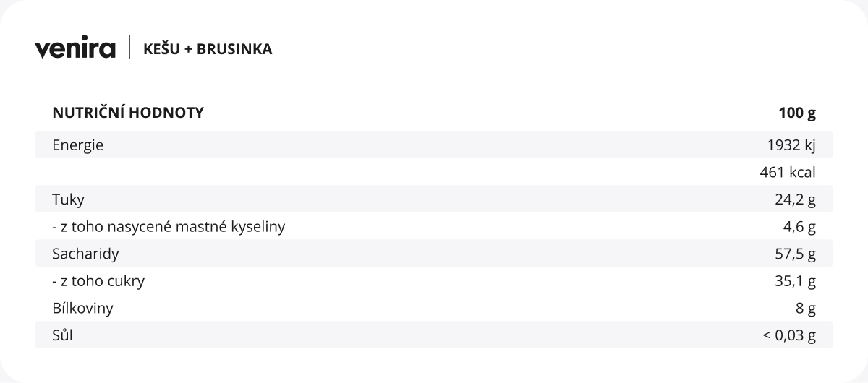Viewport: 868px width, 383px height.
Task: Click the < 0,03 g salt value
Action: [790, 335]
